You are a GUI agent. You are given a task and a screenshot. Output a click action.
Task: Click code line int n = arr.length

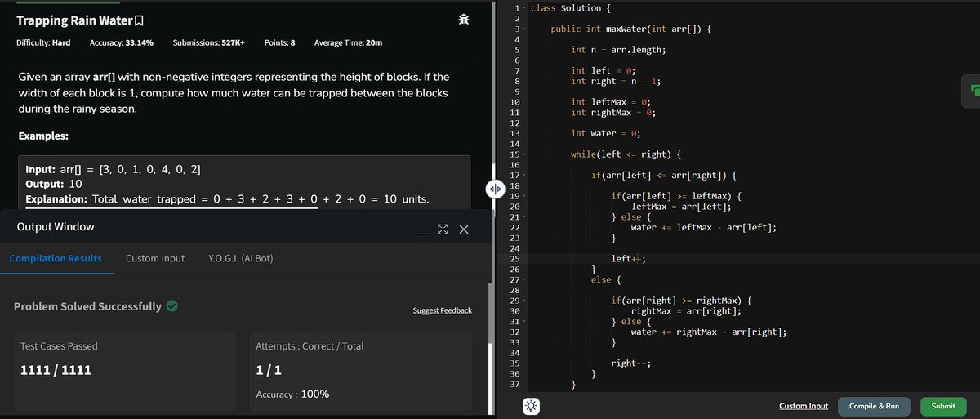click(x=618, y=50)
